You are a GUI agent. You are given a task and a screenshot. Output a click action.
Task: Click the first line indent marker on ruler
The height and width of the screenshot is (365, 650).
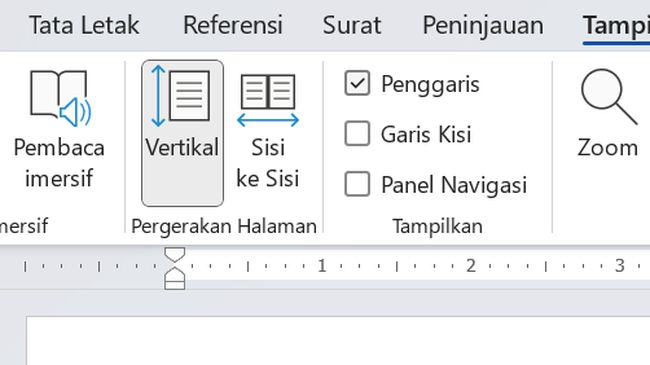pos(175,255)
